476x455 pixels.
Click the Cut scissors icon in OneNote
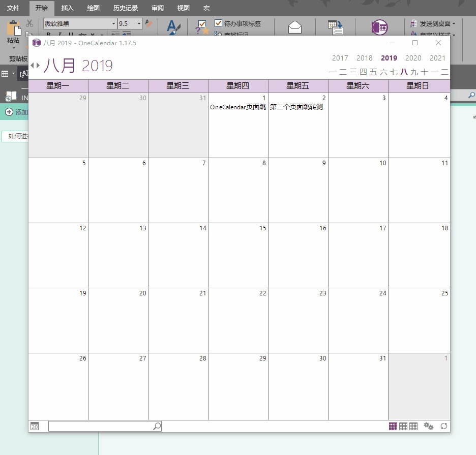(x=29, y=23)
